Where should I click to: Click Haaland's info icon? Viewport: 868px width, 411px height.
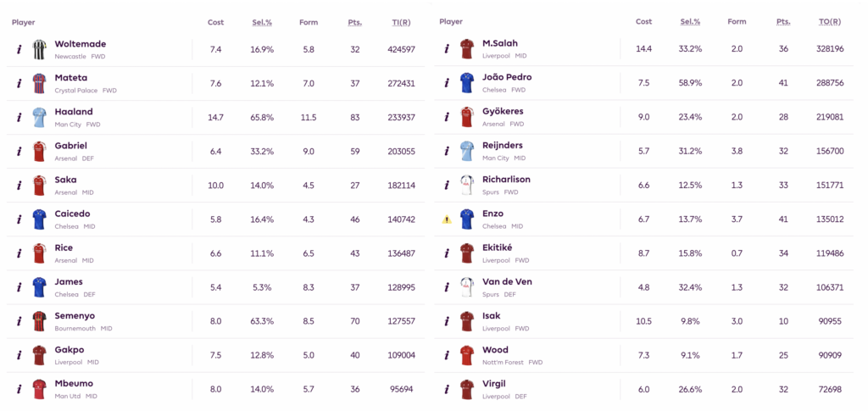coord(19,117)
